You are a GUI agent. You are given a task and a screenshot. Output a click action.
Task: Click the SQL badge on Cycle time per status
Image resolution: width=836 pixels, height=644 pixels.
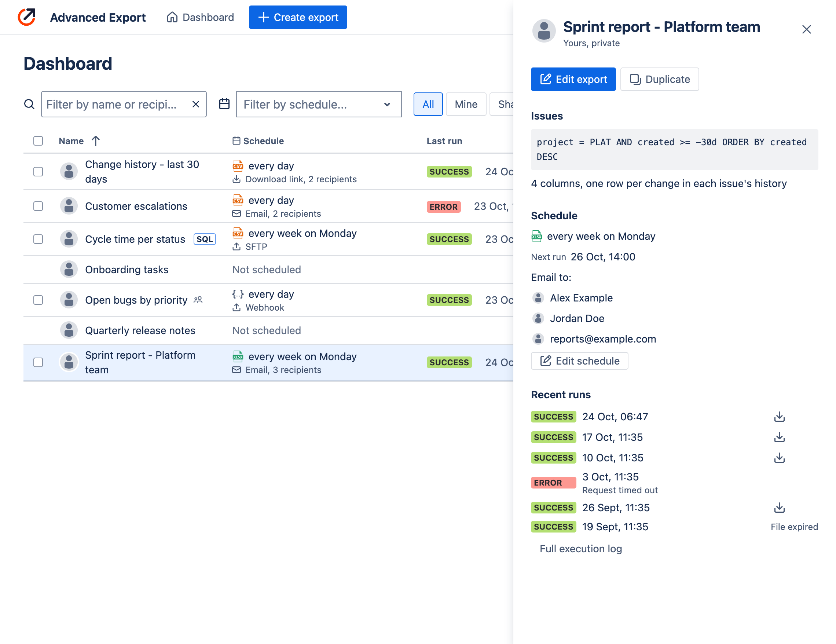[204, 239]
